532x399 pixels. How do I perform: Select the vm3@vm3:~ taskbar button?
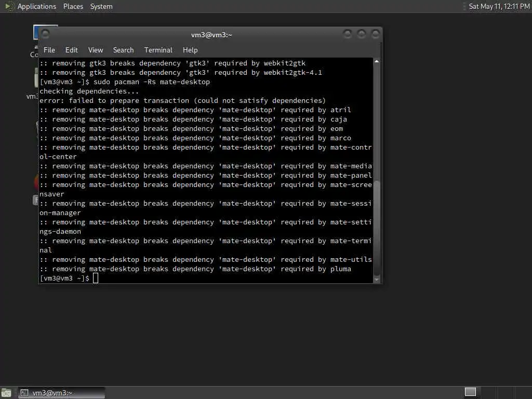pyautogui.click(x=62, y=393)
